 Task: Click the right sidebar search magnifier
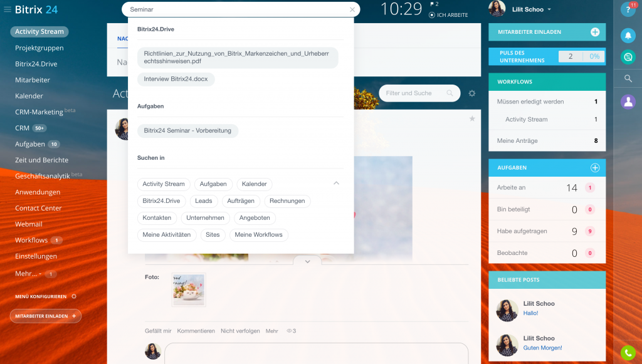628,78
